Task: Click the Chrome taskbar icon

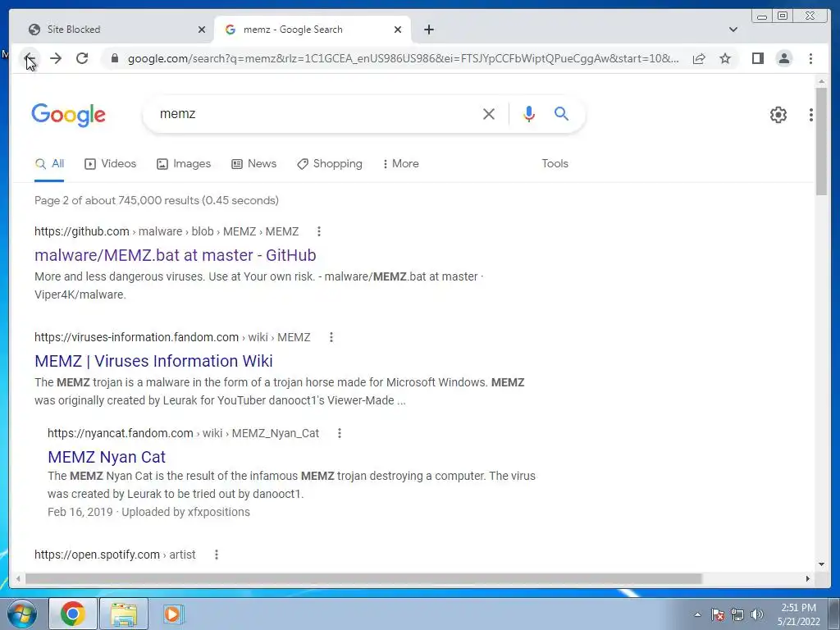Action: (x=73, y=614)
